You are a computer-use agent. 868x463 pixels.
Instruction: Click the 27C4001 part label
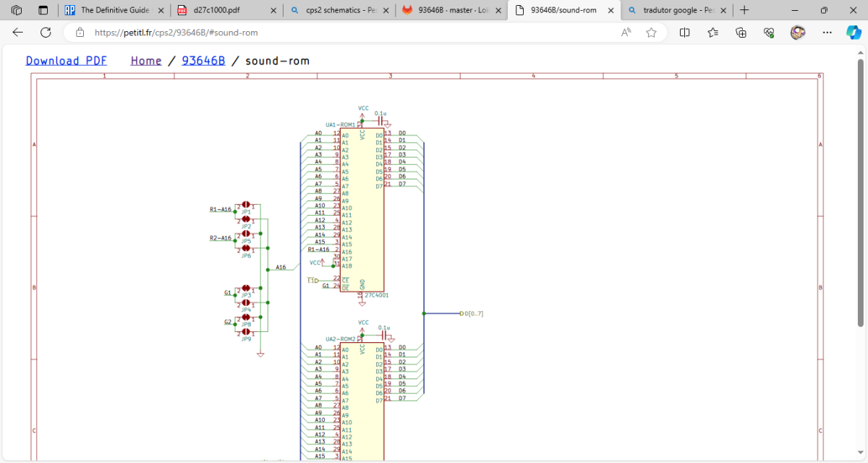click(x=377, y=295)
